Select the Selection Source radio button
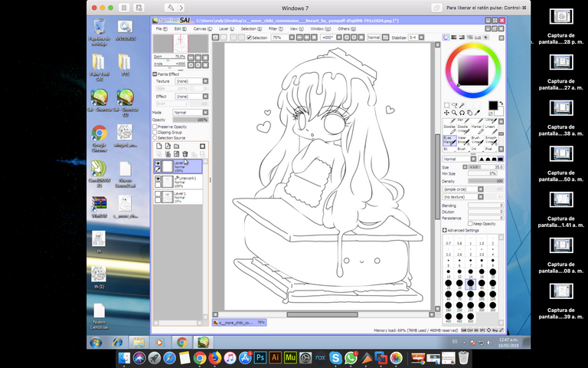Image resolution: width=588 pixels, height=368 pixels. coord(155,138)
